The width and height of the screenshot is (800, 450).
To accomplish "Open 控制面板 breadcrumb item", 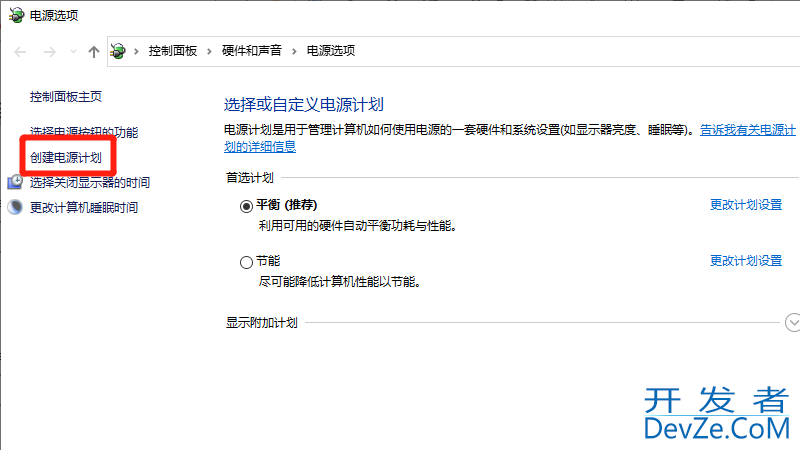I will [172, 51].
